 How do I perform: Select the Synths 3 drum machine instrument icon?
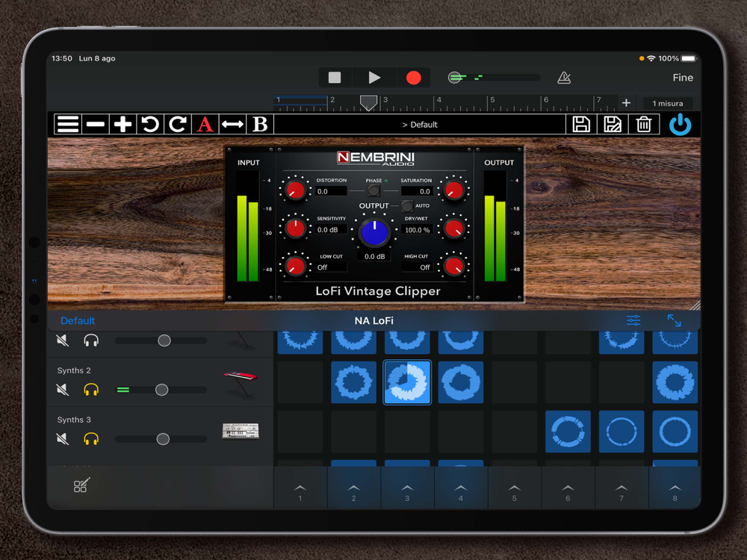(241, 431)
